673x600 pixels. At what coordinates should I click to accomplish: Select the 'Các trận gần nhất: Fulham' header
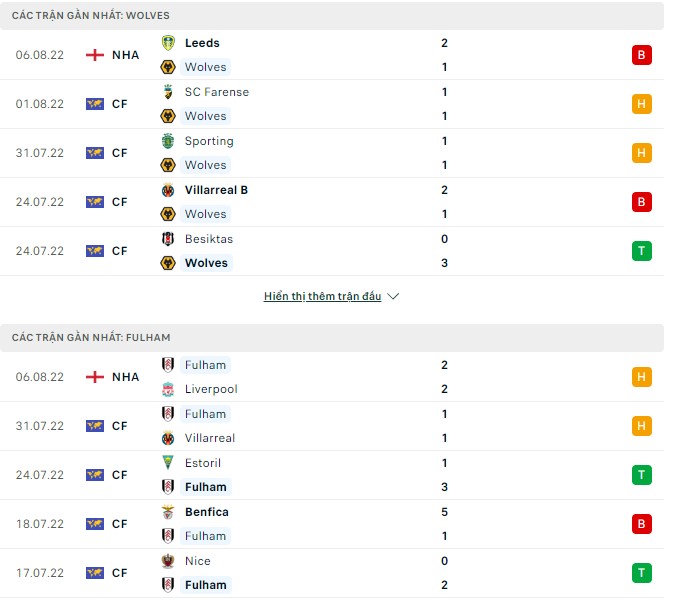91,338
